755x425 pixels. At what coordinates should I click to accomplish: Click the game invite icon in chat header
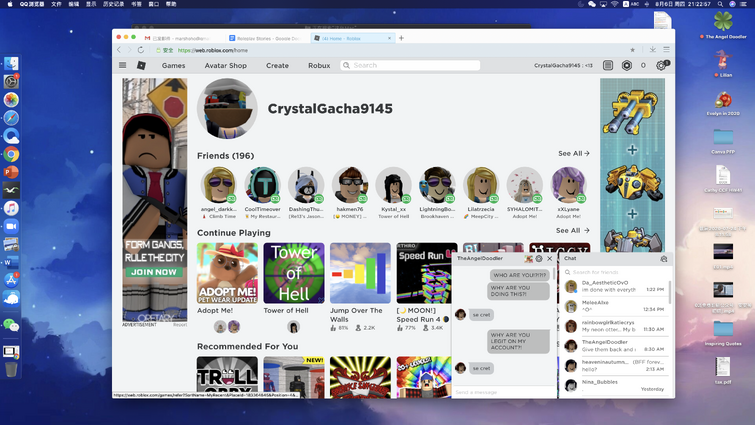click(x=528, y=258)
